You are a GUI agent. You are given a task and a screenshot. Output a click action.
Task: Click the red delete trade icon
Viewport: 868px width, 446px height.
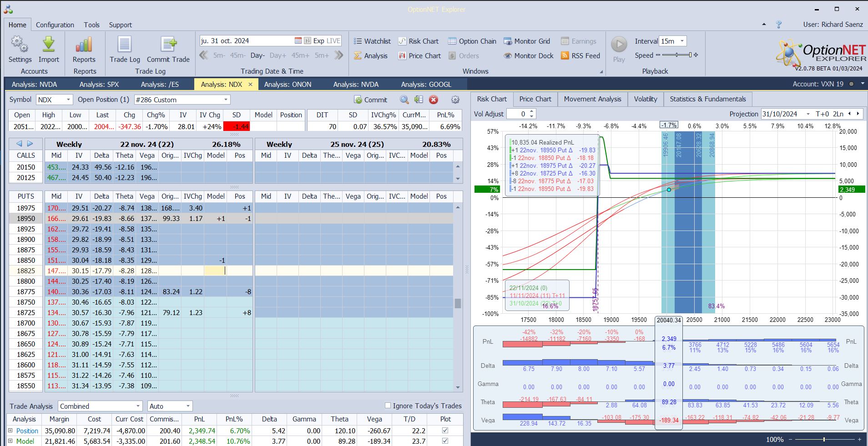[434, 100]
